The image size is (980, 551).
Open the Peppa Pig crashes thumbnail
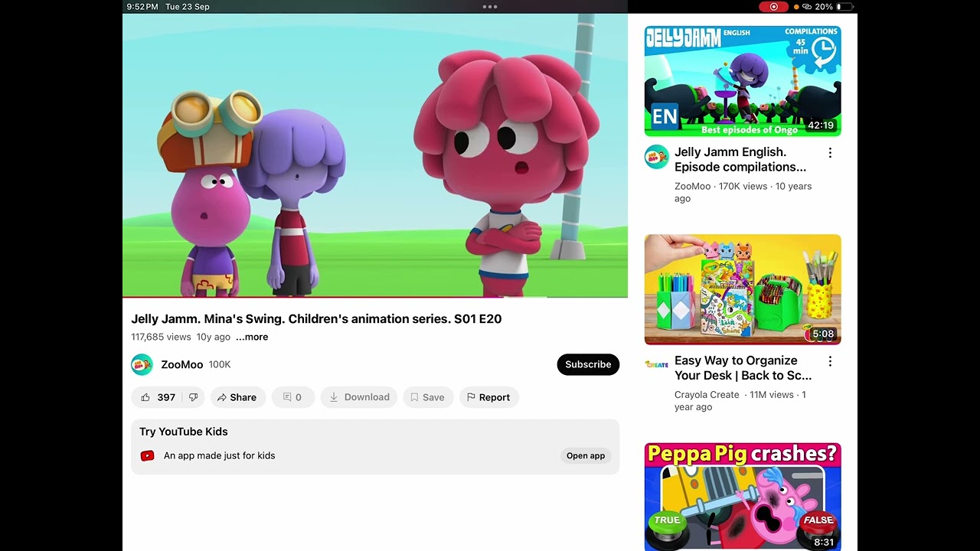click(x=743, y=497)
